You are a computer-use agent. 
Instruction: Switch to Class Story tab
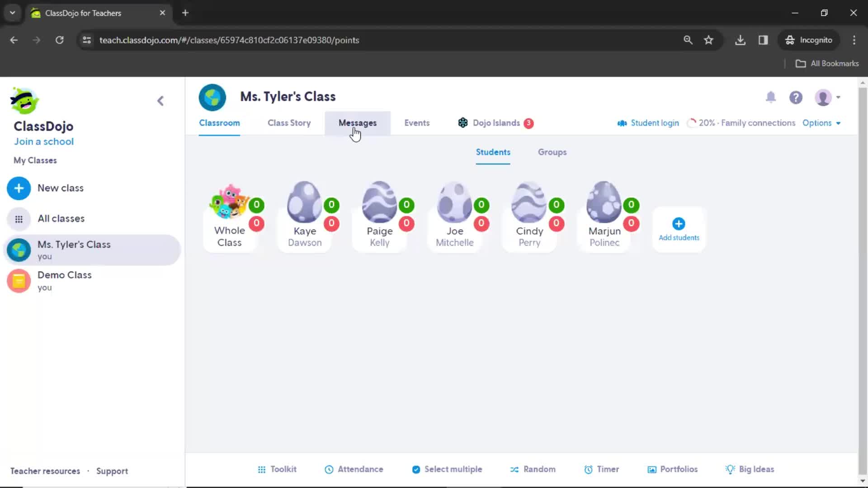288,123
